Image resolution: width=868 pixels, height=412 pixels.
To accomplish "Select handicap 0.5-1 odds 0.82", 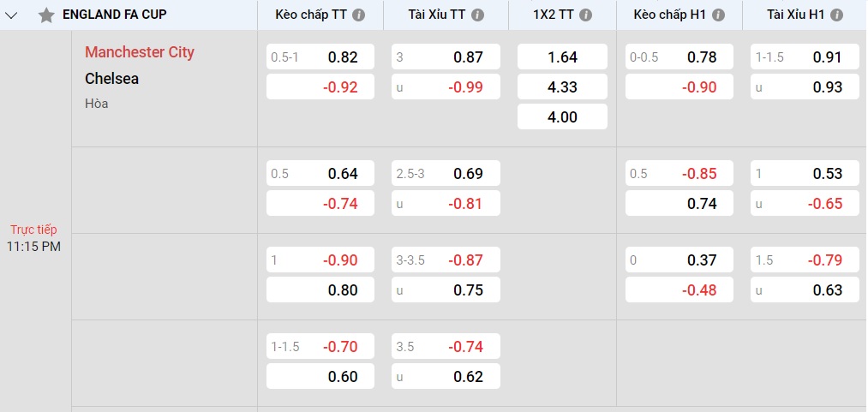I will 320,57.
